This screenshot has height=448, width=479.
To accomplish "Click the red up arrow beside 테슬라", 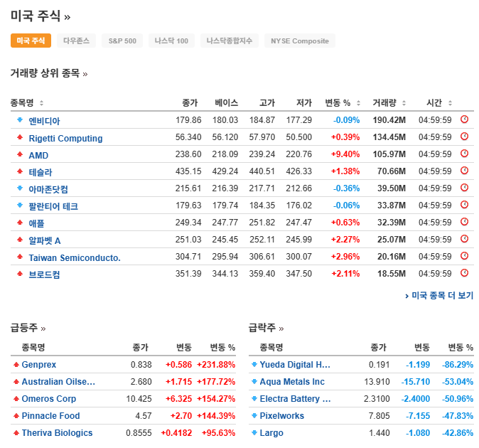I will 20,171.
